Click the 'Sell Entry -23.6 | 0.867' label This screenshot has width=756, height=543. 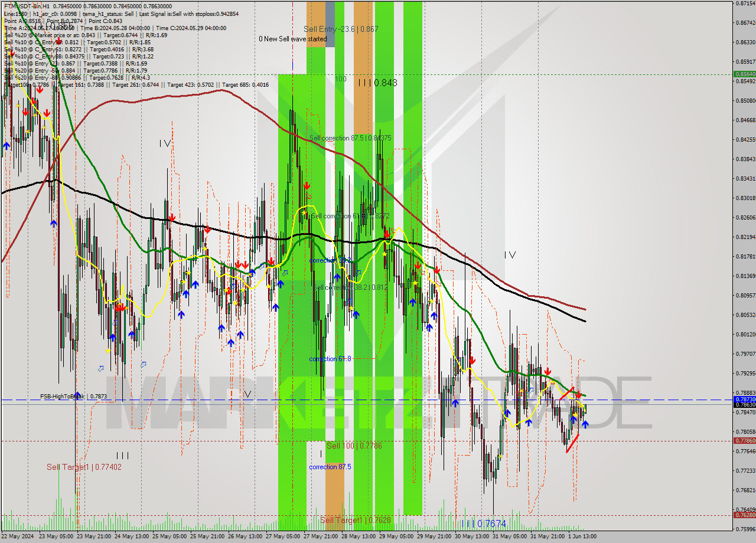341,29
